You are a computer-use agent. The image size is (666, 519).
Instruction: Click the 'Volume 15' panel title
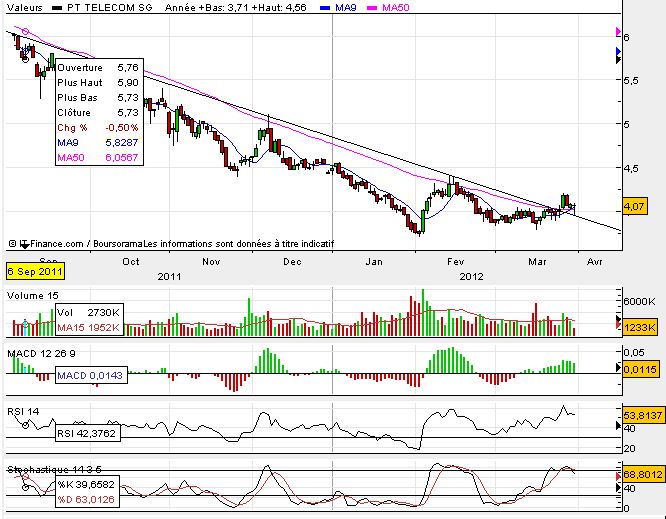tap(33, 296)
